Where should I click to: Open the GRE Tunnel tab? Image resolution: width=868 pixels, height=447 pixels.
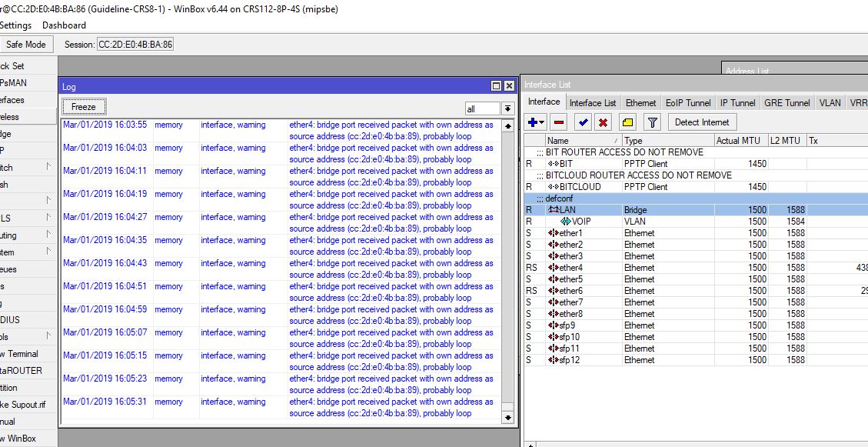click(x=787, y=103)
